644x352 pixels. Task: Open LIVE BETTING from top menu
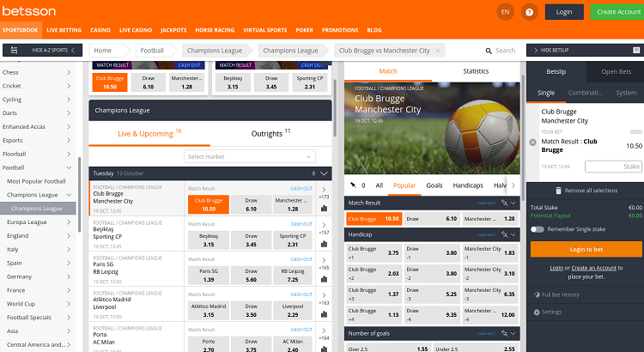(x=64, y=30)
